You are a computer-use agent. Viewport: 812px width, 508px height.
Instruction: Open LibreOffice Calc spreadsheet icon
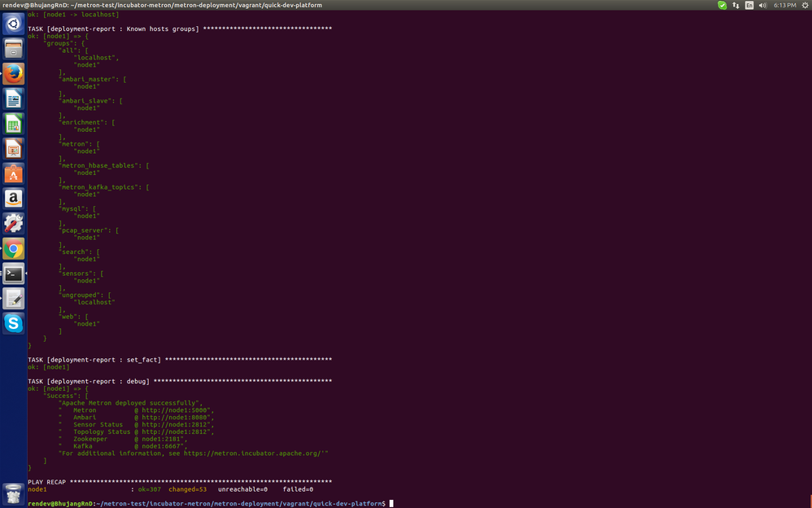point(14,124)
